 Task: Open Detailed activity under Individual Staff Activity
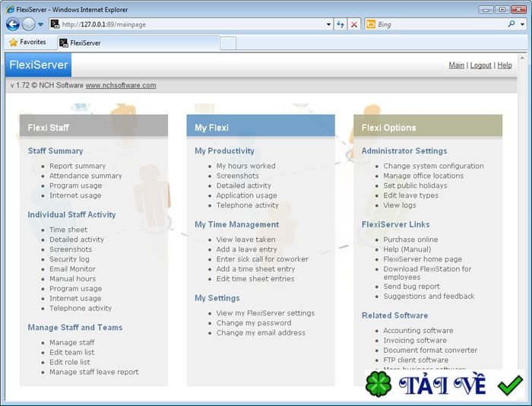[77, 239]
